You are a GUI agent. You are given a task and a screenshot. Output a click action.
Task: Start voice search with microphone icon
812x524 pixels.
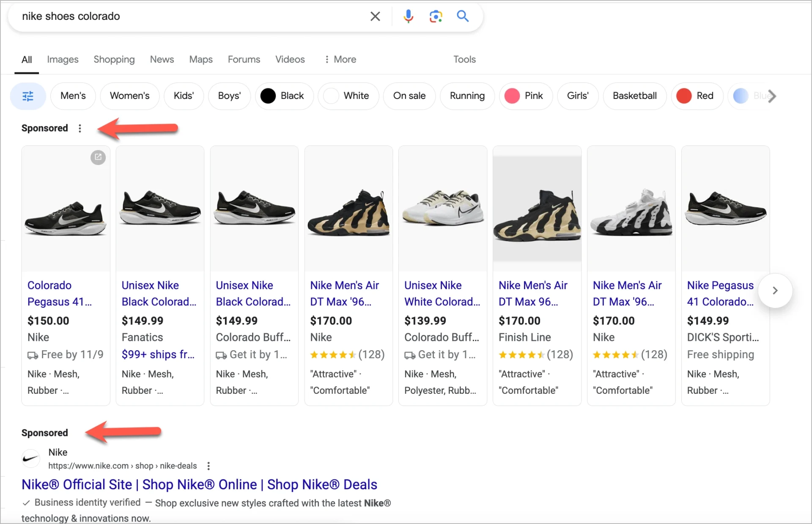click(408, 16)
